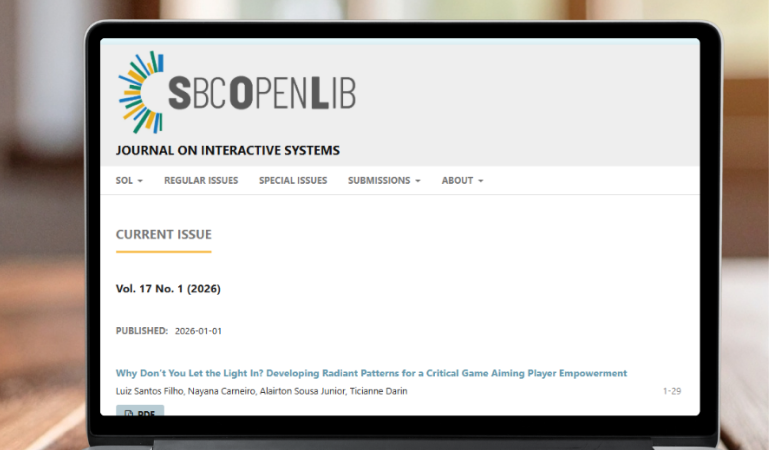Click the caret arrow beside SOL

[x=140, y=181]
